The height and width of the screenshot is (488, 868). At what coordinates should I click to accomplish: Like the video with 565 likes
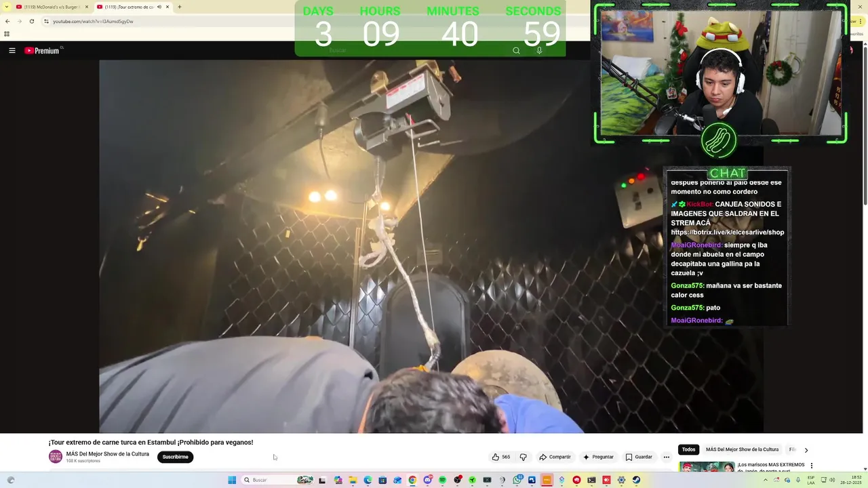click(x=501, y=457)
